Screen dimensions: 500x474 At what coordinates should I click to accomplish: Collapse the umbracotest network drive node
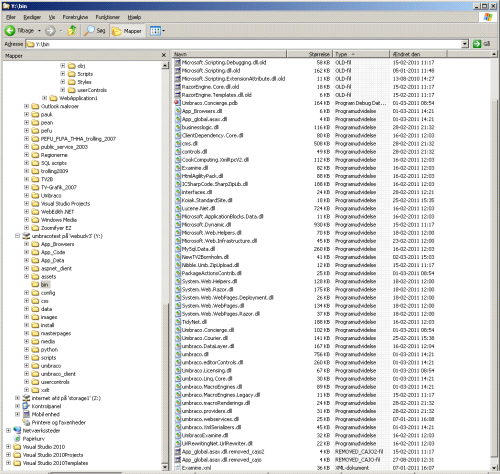point(17,236)
